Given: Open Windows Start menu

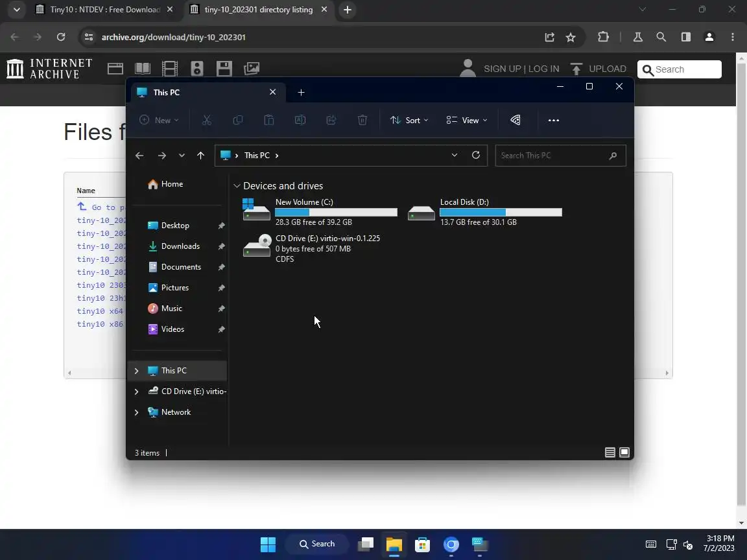Looking at the screenshot, I should [x=268, y=544].
